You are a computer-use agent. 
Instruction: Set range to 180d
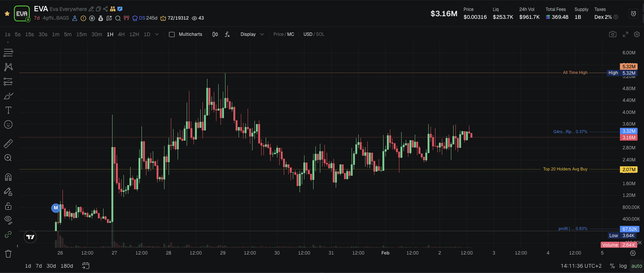click(x=67, y=265)
